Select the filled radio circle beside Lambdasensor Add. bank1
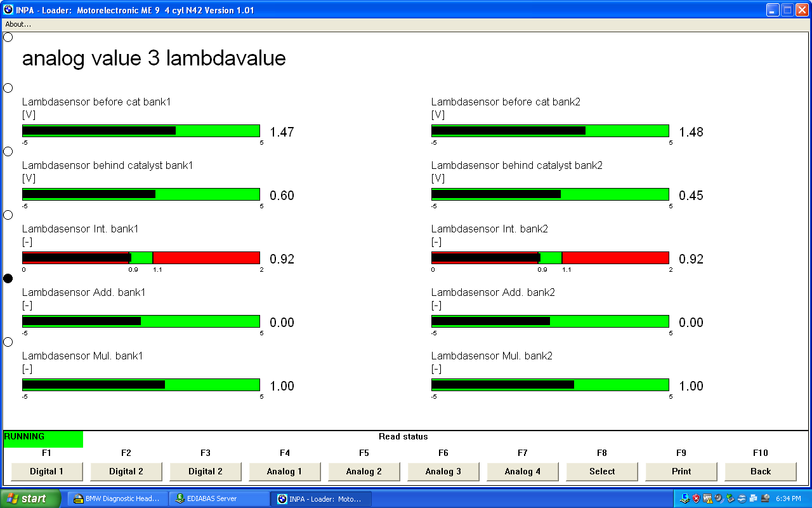The height and width of the screenshot is (508, 812). coord(8,278)
